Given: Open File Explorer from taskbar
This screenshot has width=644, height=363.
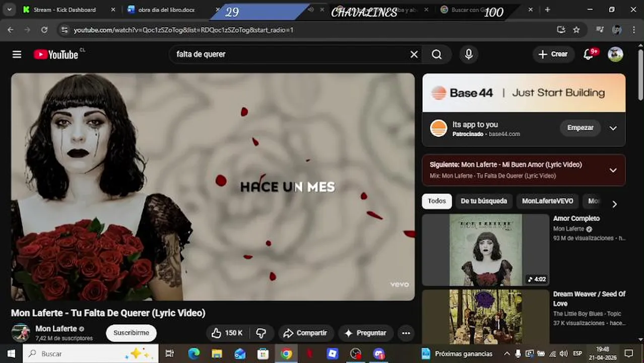Looking at the screenshot, I should [x=217, y=354].
